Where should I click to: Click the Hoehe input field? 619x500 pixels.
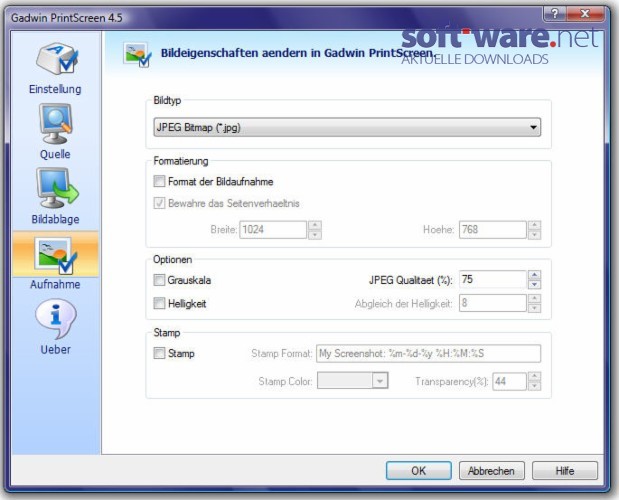pyautogui.click(x=493, y=230)
